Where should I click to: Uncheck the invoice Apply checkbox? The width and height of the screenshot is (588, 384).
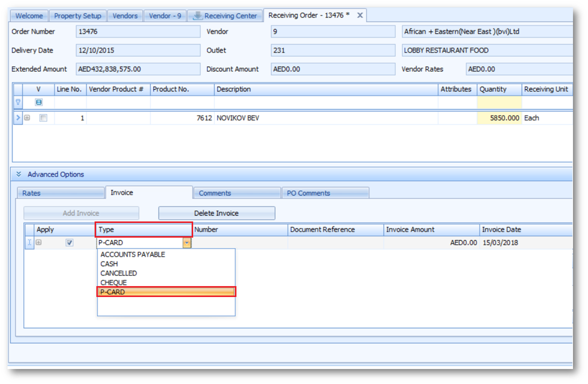pos(69,243)
